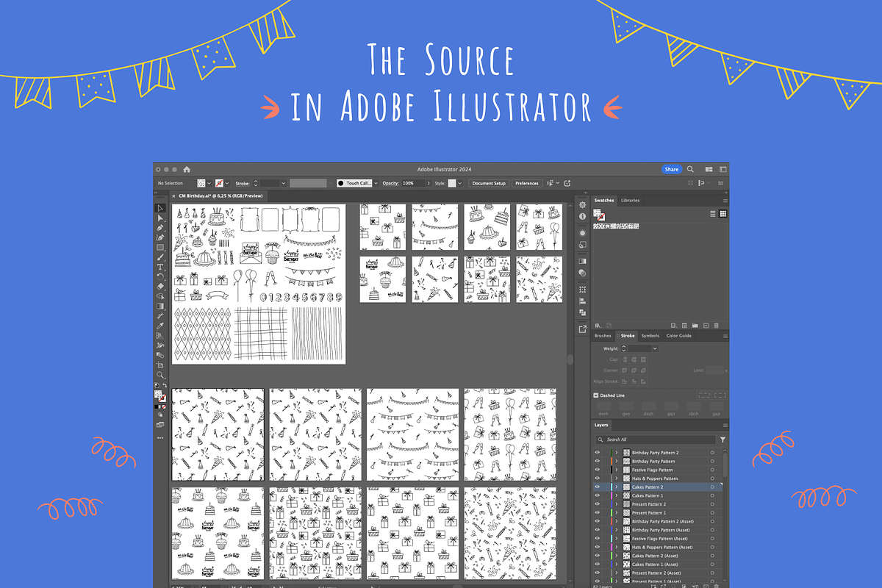Screen dimensions: 882x588
Task: Open the Swatches panel menu
Action: [725, 200]
